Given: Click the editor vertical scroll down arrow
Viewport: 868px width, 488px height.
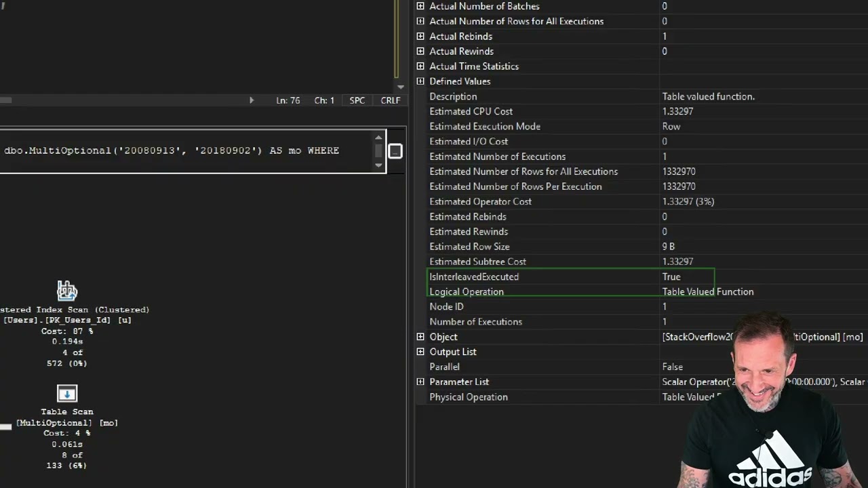Looking at the screenshot, I should 400,86.
